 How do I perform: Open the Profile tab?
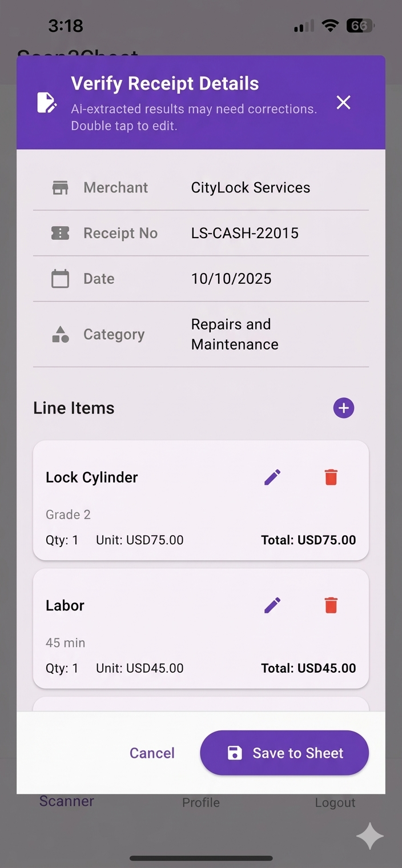201,802
